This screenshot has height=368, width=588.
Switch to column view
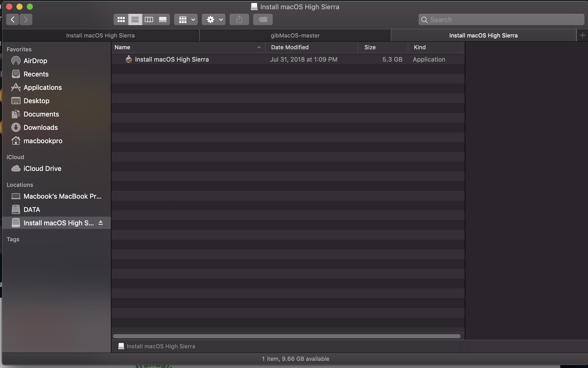(149, 20)
